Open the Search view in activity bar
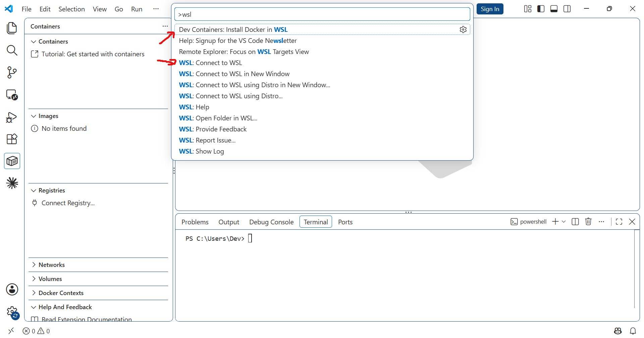 (12, 50)
